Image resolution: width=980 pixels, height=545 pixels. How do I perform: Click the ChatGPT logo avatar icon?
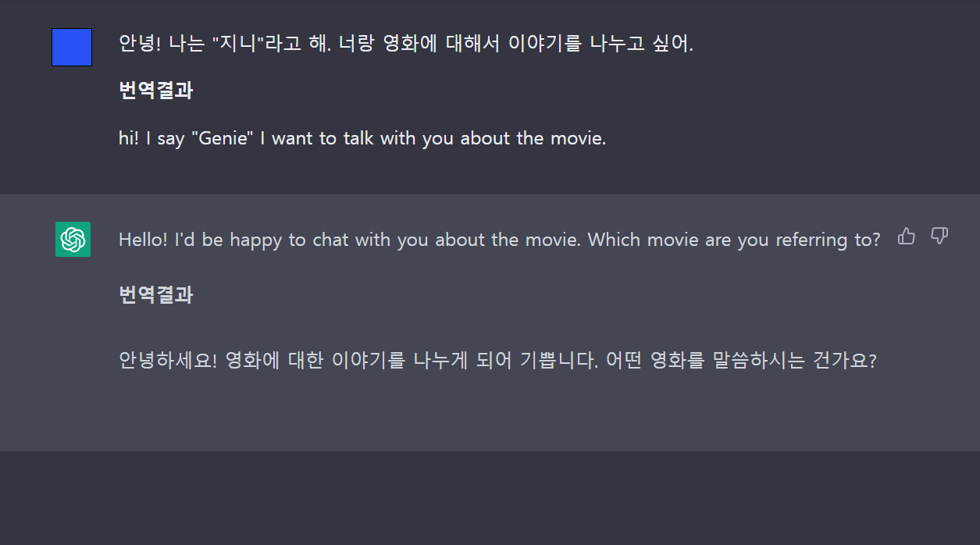(72, 240)
